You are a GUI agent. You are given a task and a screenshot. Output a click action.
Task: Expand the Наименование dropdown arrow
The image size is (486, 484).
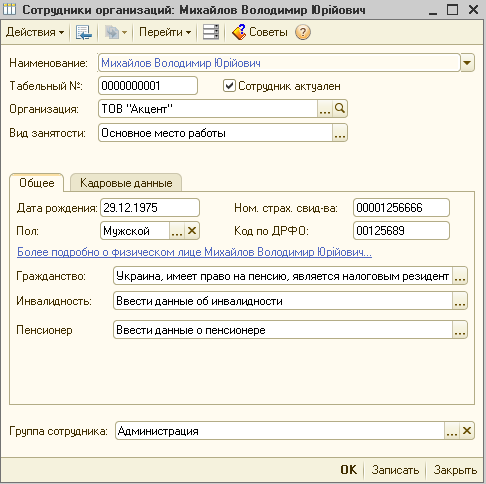(x=467, y=63)
